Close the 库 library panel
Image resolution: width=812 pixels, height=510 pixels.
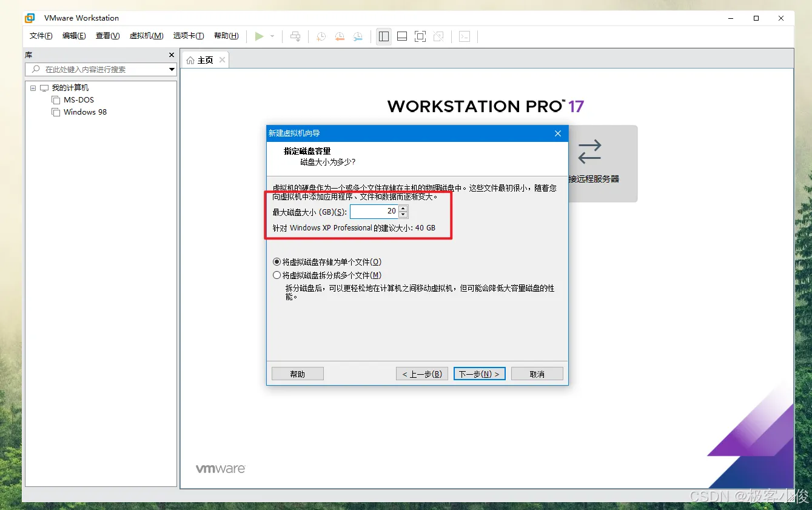(172, 55)
